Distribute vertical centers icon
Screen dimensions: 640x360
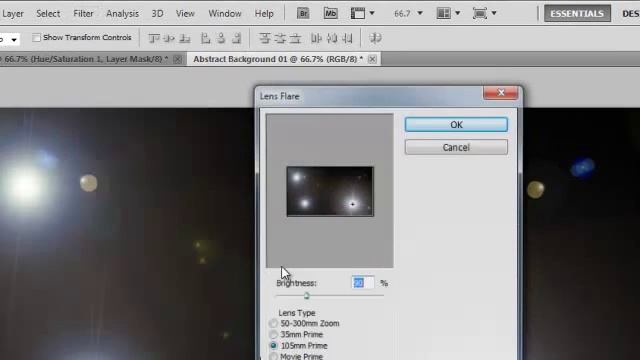pyautogui.click(x=280, y=38)
